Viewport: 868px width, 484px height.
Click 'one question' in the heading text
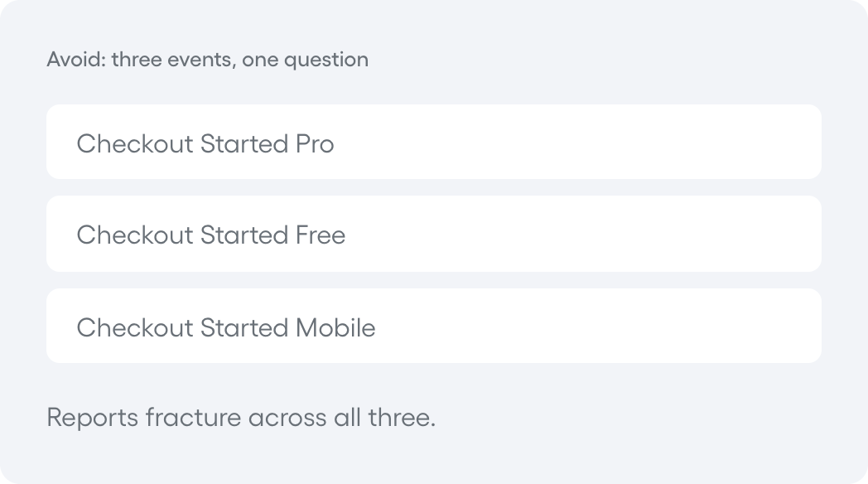point(305,60)
